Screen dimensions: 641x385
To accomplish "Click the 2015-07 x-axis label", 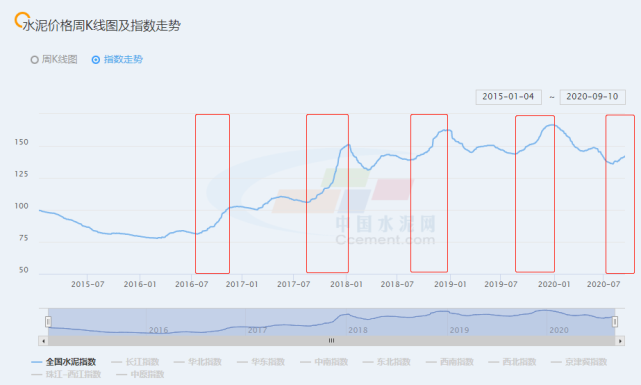I will (x=87, y=284).
